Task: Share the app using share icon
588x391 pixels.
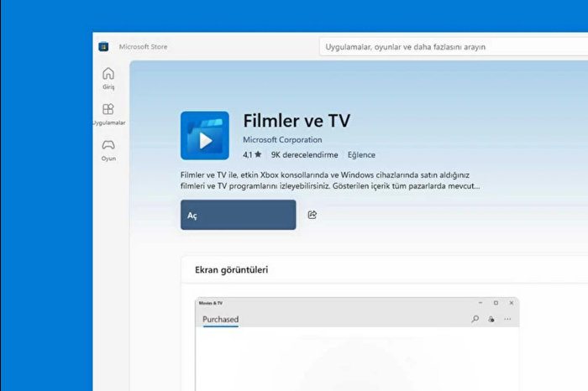Action: pos(312,215)
